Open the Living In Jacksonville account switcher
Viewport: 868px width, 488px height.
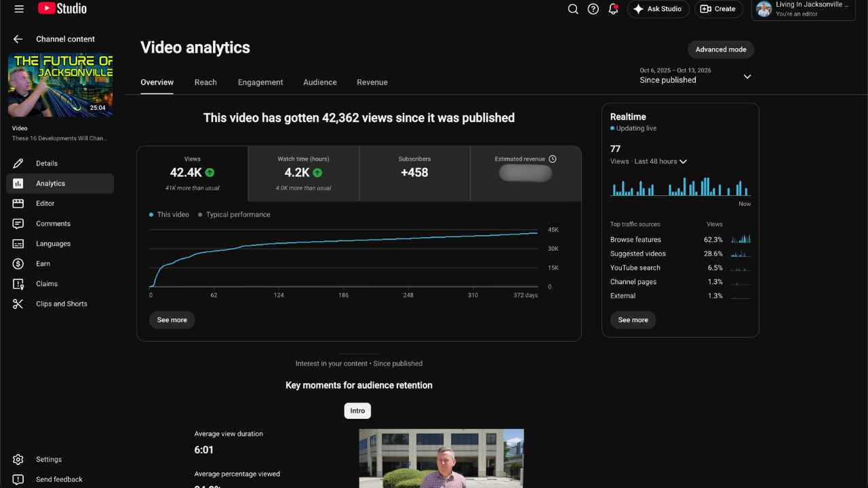804,9
